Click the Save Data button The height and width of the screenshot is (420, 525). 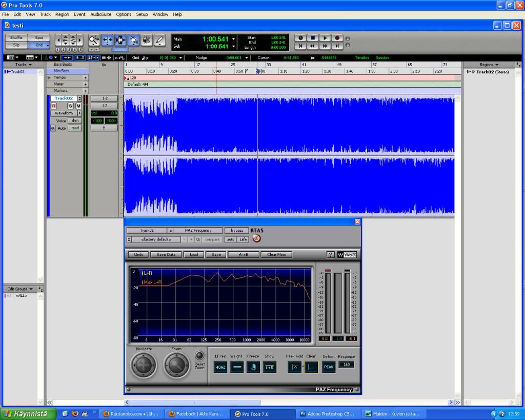[x=166, y=254]
